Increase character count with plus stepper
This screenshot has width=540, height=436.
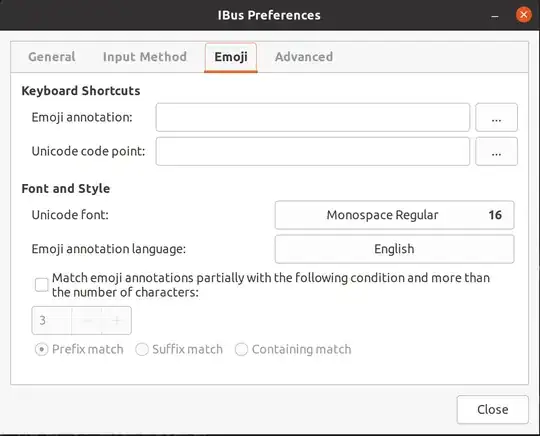pyautogui.click(x=116, y=321)
